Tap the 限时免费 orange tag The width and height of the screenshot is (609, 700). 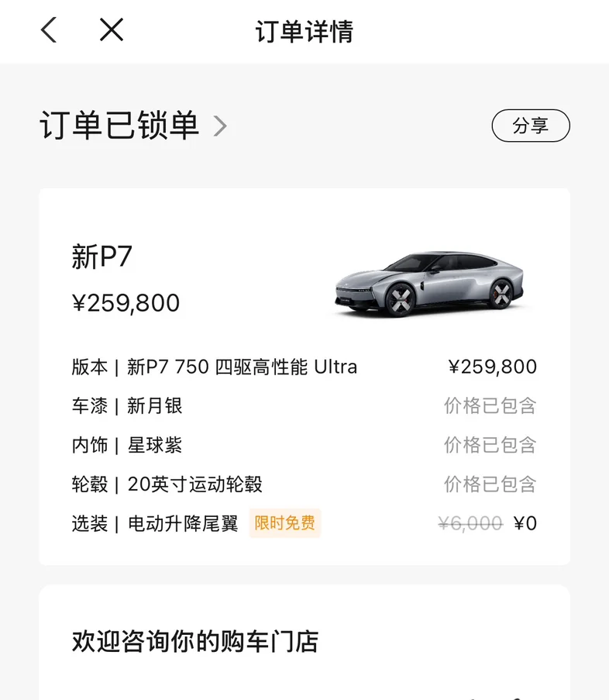(x=284, y=523)
